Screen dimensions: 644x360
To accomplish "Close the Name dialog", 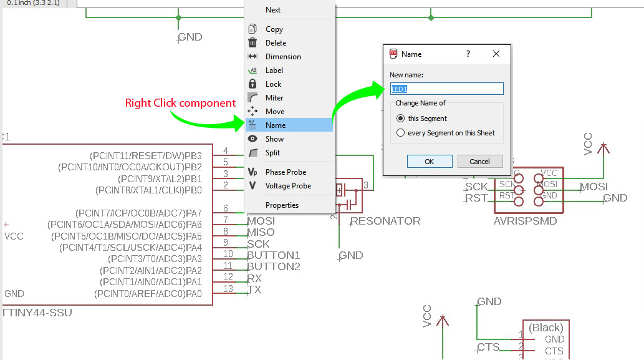I will 496,54.
